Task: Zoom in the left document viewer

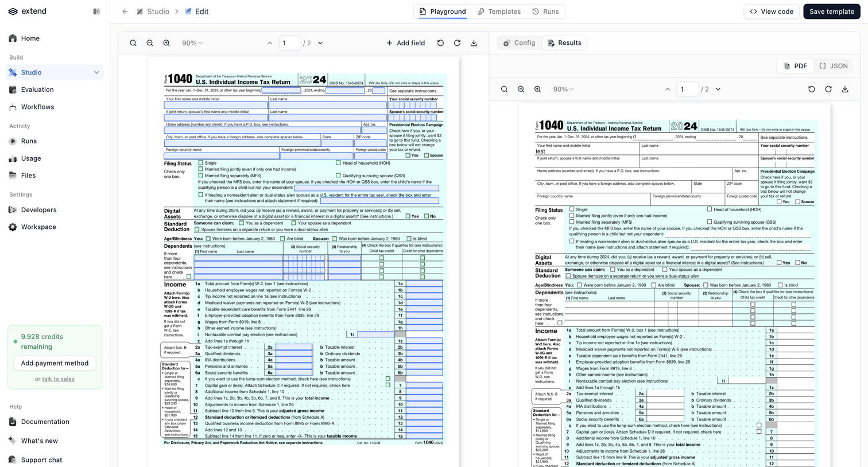Action: pos(166,43)
